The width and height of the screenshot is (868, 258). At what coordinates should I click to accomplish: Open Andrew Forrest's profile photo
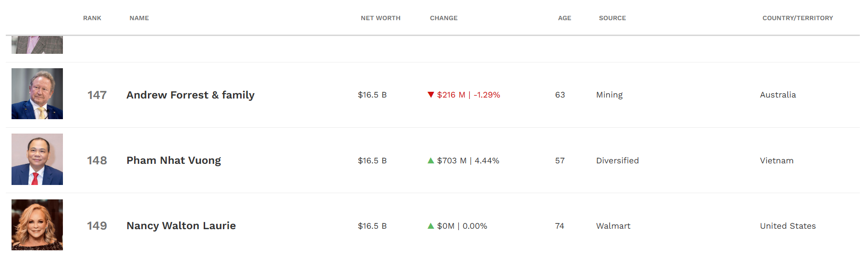pos(37,94)
